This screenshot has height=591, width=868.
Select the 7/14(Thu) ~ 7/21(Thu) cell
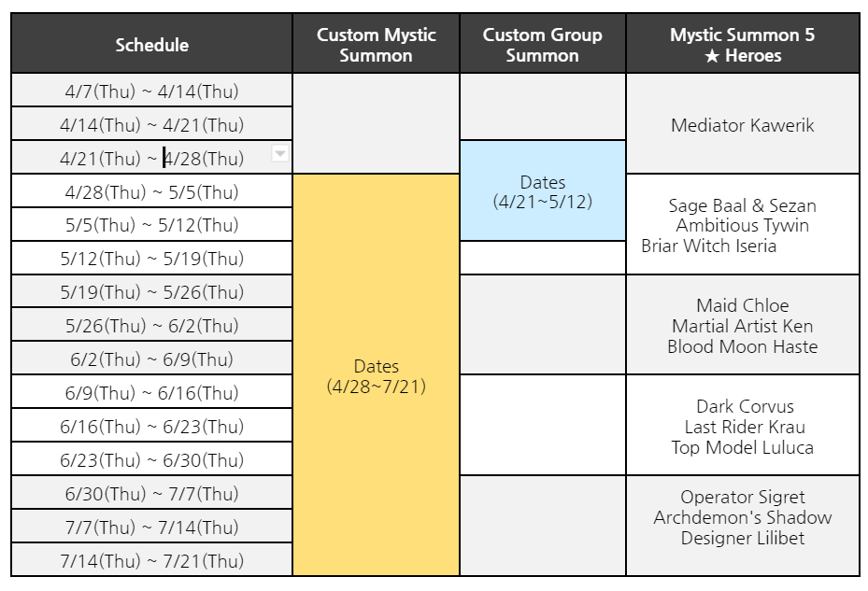tap(151, 560)
